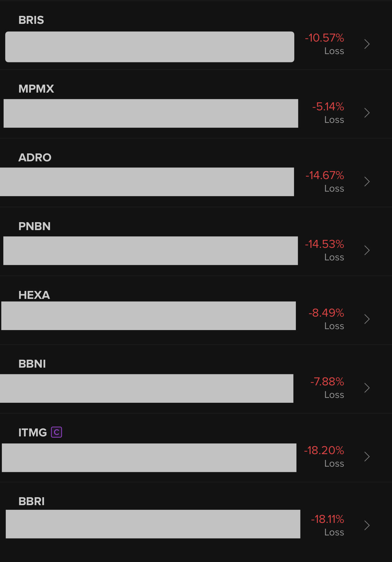This screenshot has width=392, height=562.
Task: Open the BRIS row chevron arrow
Action: point(367,44)
